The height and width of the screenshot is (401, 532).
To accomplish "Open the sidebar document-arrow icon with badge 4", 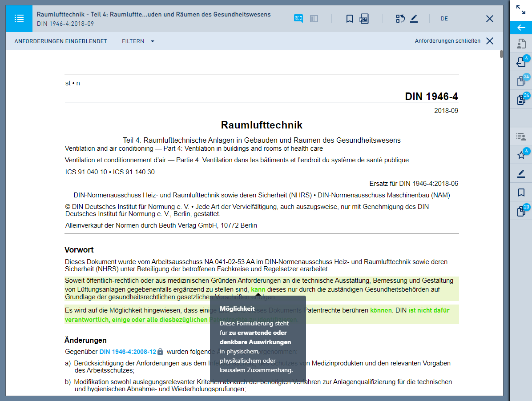I will click(x=522, y=61).
